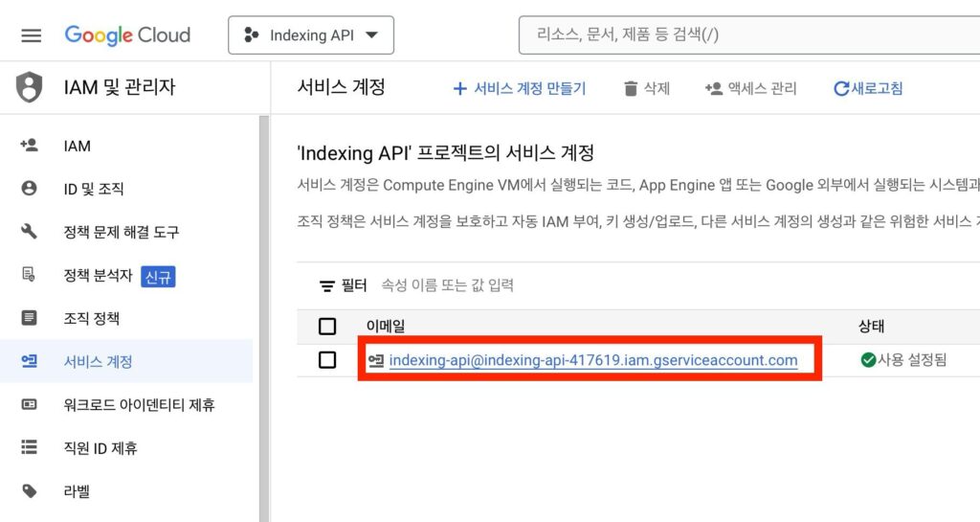980x522 pixels.
Task: Click the 액세스 관리 person icon
Action: click(x=713, y=89)
